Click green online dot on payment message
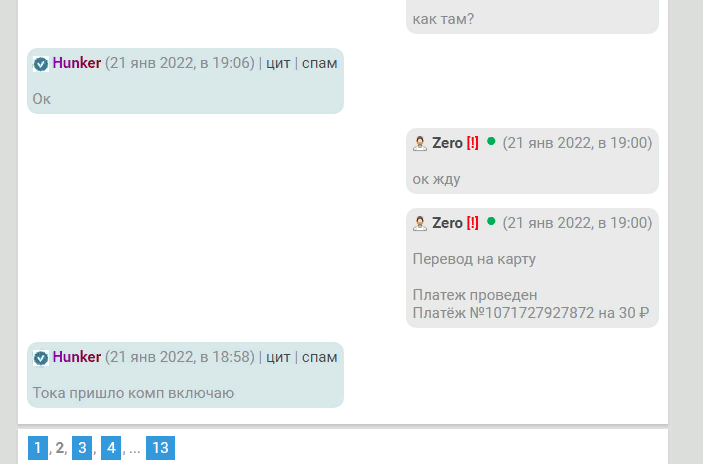This screenshot has width=703, height=464. [x=491, y=221]
